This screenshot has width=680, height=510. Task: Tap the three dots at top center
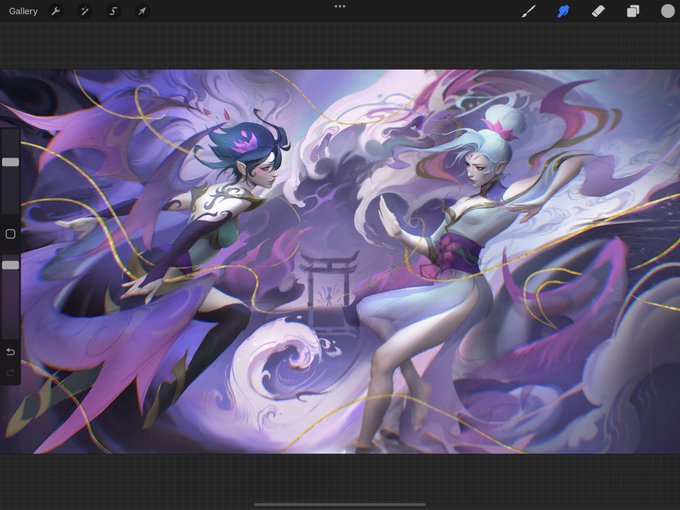[340, 7]
